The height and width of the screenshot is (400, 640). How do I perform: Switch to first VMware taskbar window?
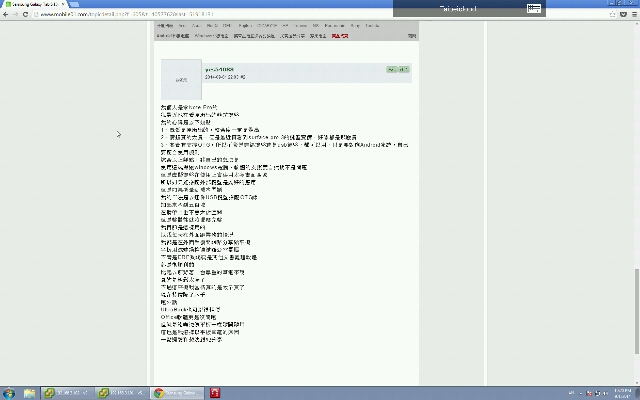coord(67,393)
